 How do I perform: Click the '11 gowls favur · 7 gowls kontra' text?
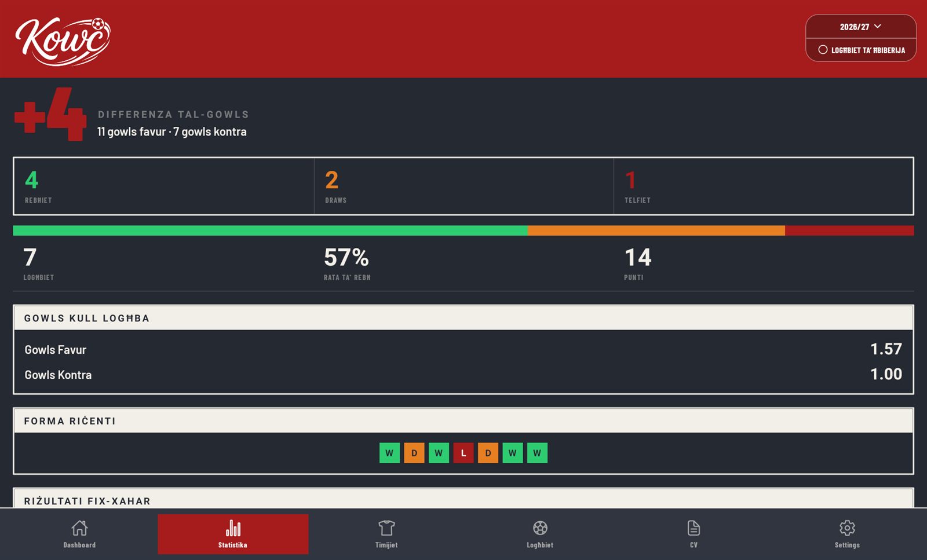(172, 132)
